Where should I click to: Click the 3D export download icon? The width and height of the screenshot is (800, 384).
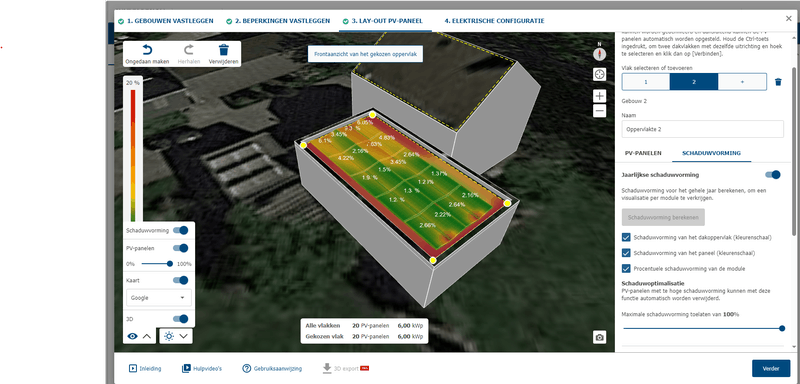click(327, 368)
